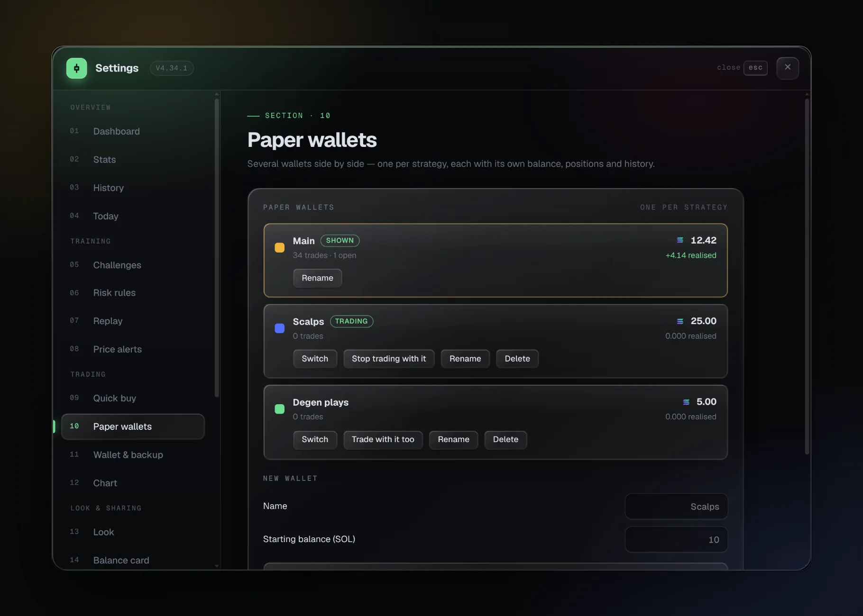Click the sidebar scrollbar thumb

coord(217,248)
